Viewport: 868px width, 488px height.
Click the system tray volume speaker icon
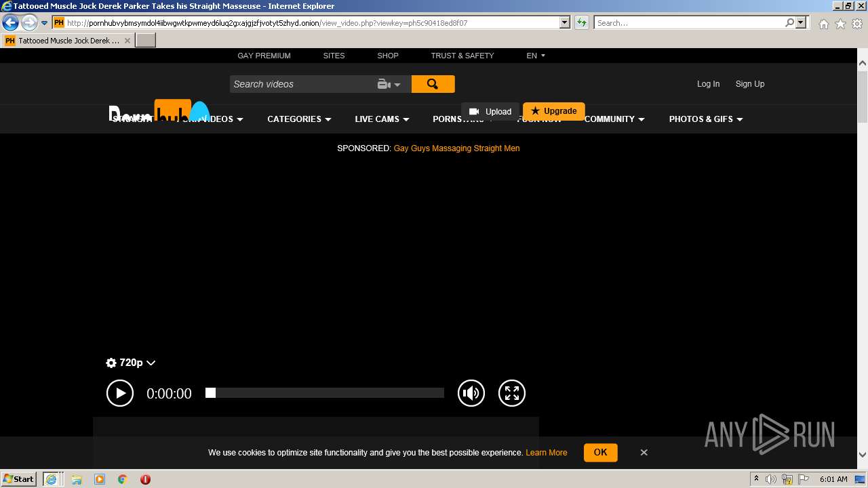click(771, 479)
